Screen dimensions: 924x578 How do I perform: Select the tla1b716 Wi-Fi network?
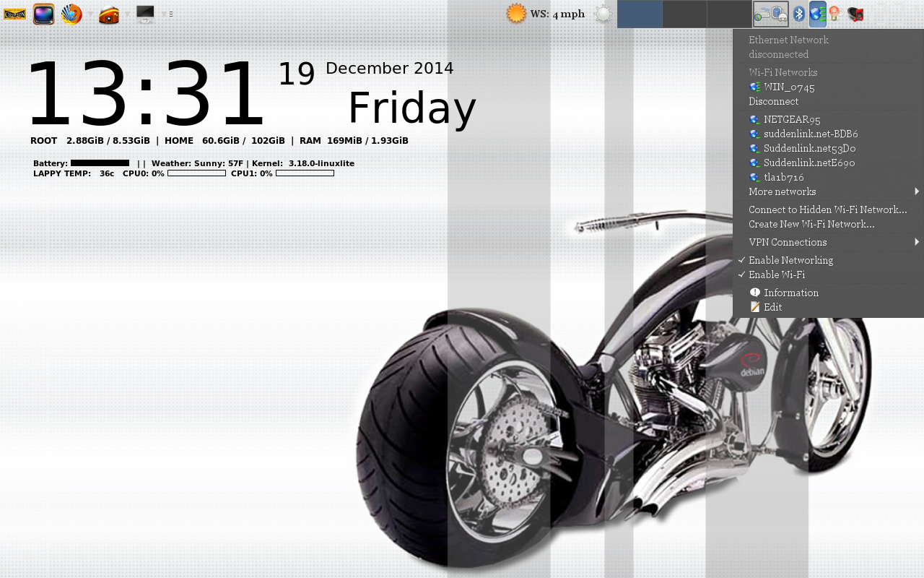pos(783,177)
